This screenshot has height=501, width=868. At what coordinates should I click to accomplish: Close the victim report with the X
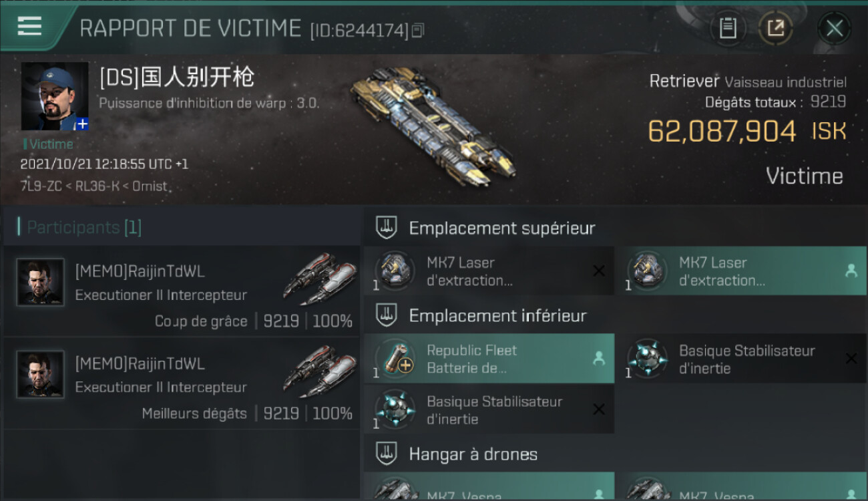[x=834, y=28]
